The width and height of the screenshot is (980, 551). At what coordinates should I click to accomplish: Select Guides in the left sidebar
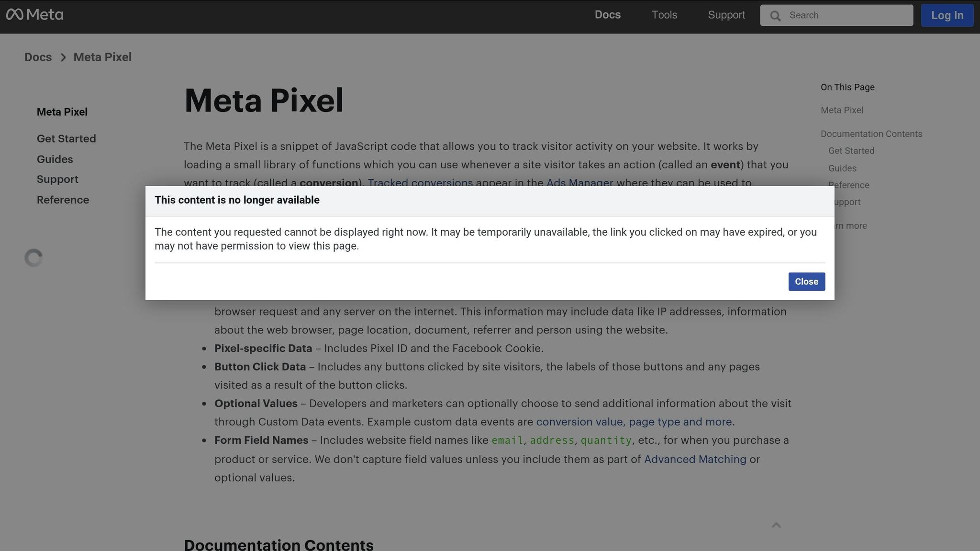(55, 159)
